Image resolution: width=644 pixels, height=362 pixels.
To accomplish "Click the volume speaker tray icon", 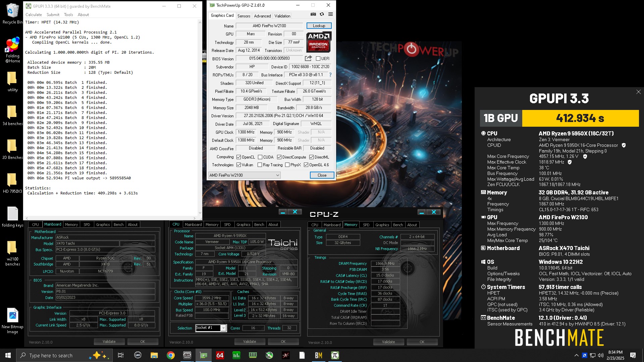I will (601, 355).
